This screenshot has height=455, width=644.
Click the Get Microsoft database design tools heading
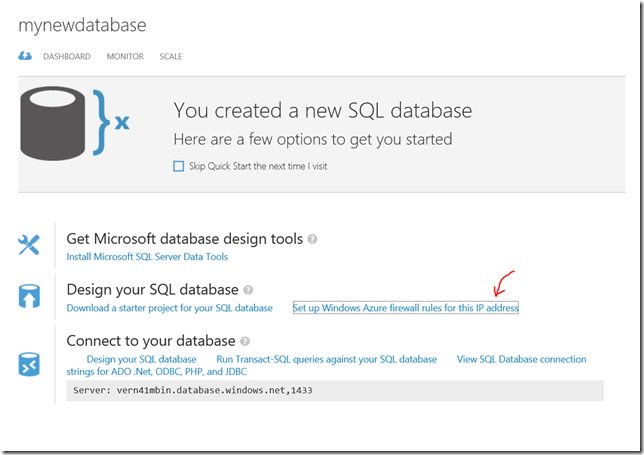coord(185,239)
